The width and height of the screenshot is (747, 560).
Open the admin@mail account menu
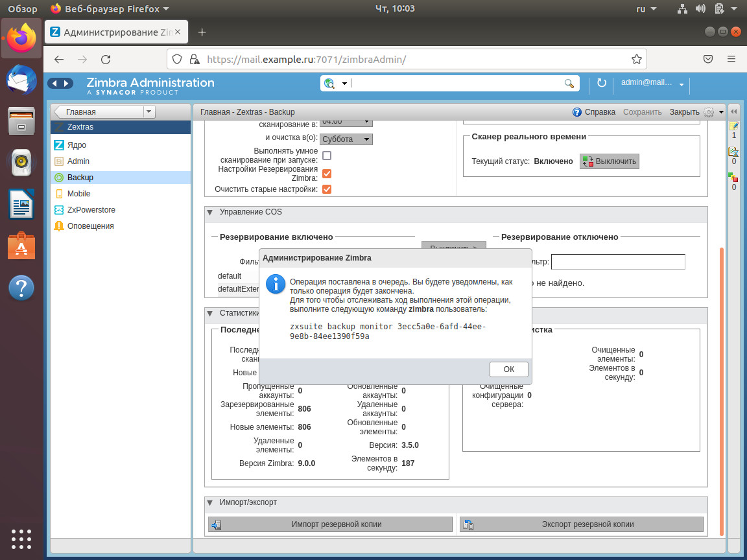pyautogui.click(x=652, y=83)
